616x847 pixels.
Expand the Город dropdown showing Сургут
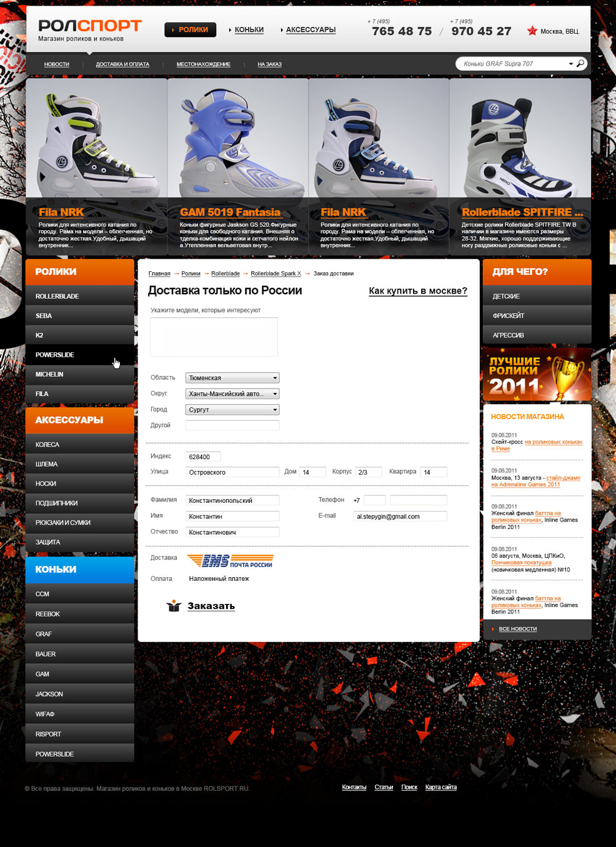point(274,410)
